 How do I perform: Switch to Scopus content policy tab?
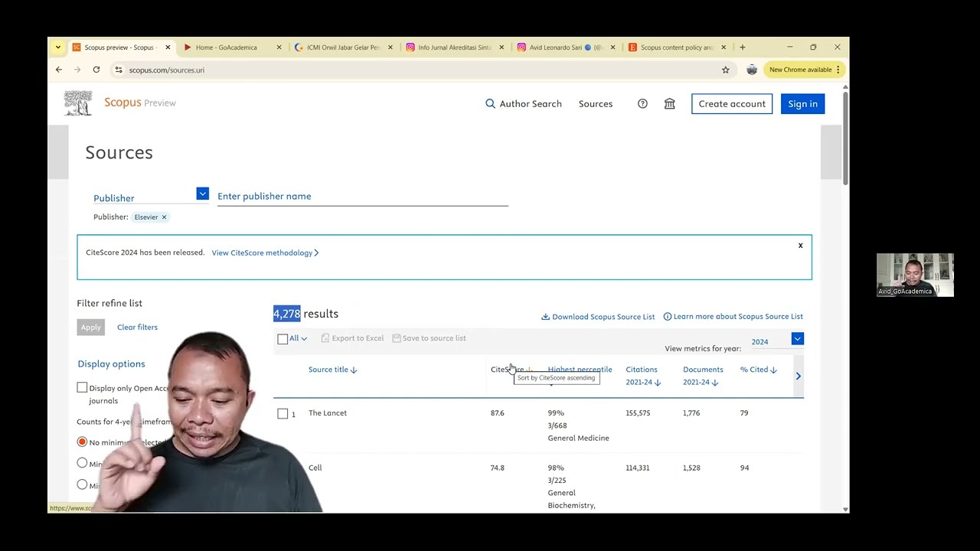point(671,47)
